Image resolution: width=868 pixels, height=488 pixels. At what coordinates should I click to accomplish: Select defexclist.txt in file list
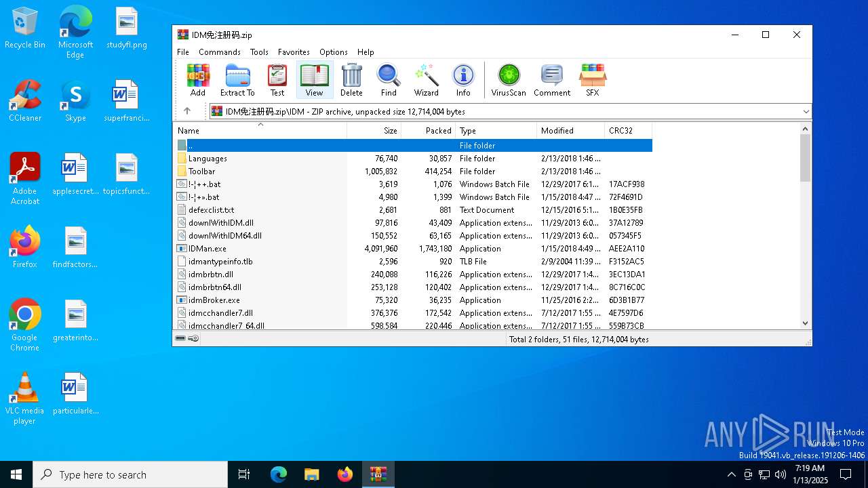pyautogui.click(x=413, y=210)
